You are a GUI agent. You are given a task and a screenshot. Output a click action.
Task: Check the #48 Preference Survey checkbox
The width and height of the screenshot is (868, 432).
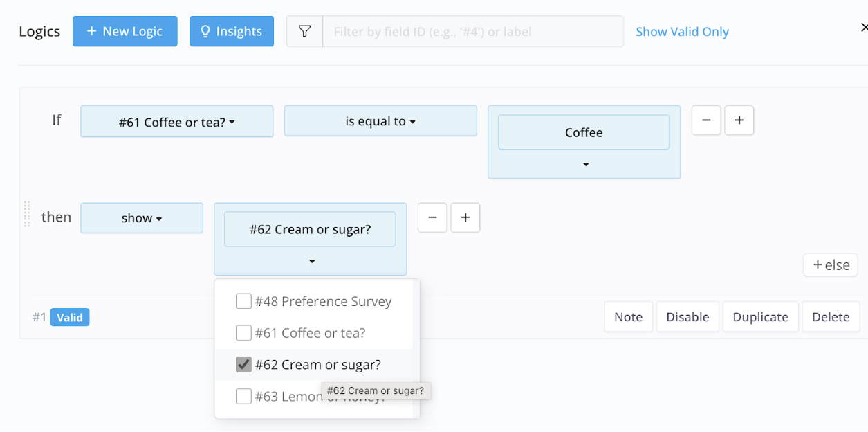point(243,301)
